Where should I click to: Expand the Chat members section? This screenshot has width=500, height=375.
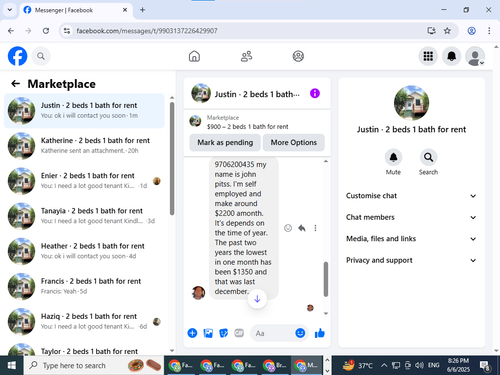click(411, 217)
